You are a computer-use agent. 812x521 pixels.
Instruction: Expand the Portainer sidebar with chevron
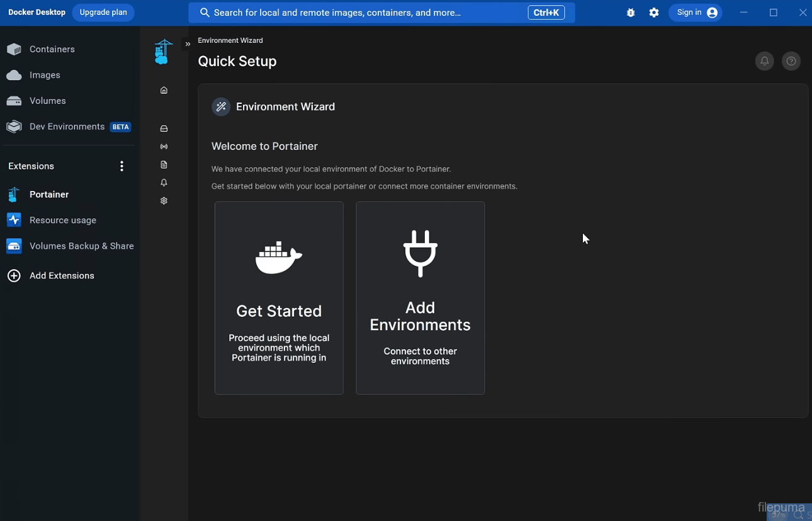(188, 44)
